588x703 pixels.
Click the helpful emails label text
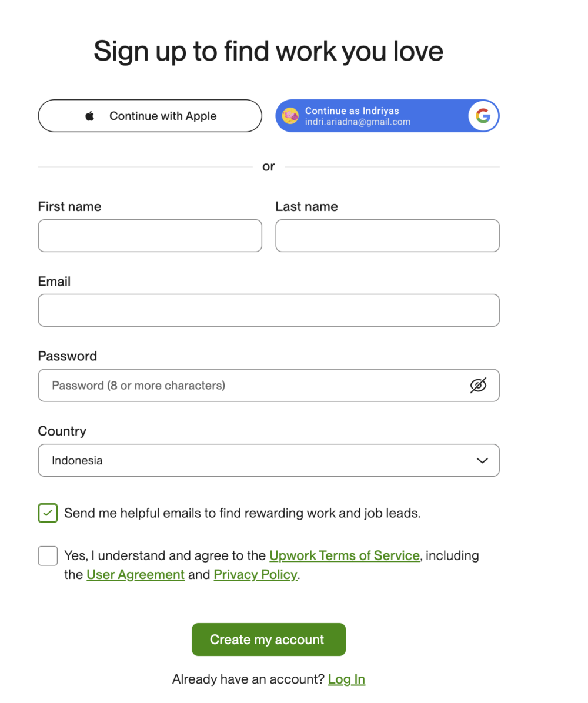pyautogui.click(x=243, y=513)
